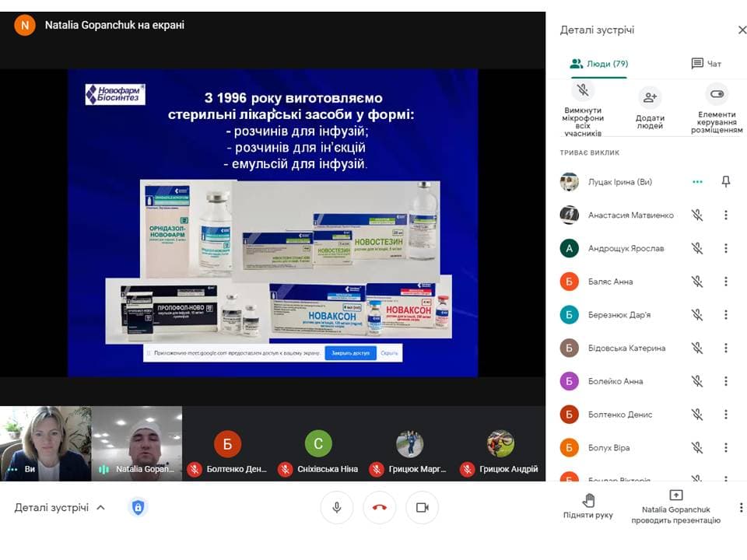Switch to the Люди (79) tab
The height and width of the screenshot is (560, 747).
599,63
